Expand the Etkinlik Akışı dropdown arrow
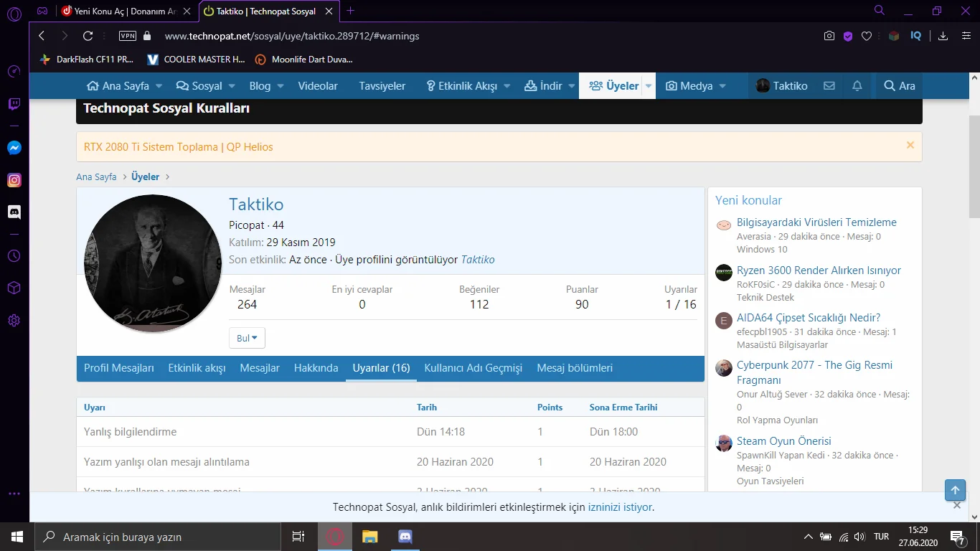Image resolution: width=980 pixels, height=551 pixels. [507, 86]
